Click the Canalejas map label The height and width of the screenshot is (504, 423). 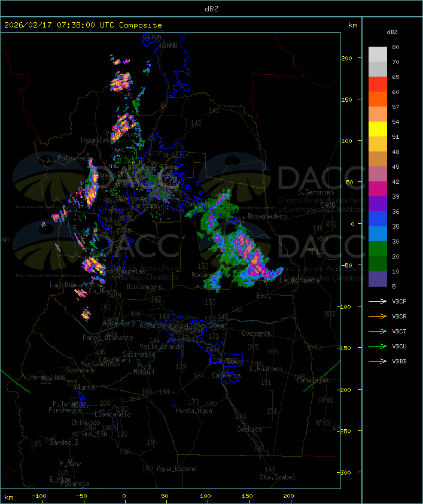coord(313,380)
